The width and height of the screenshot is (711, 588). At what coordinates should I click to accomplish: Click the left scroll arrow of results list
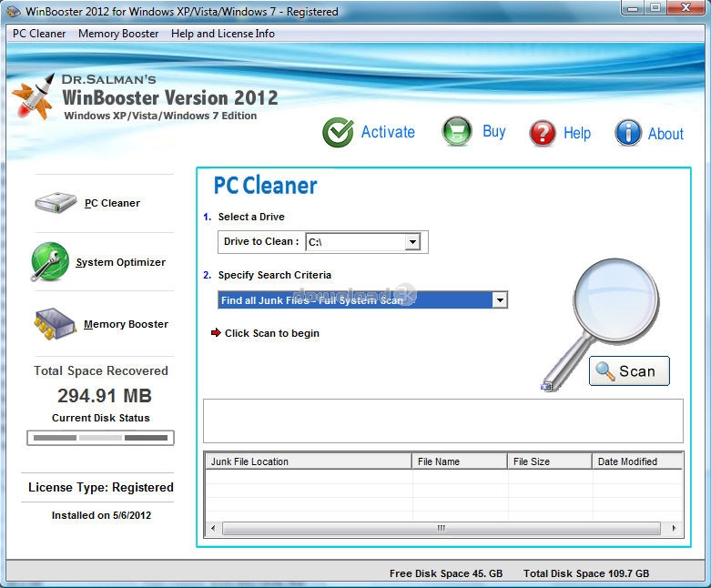coord(213,528)
